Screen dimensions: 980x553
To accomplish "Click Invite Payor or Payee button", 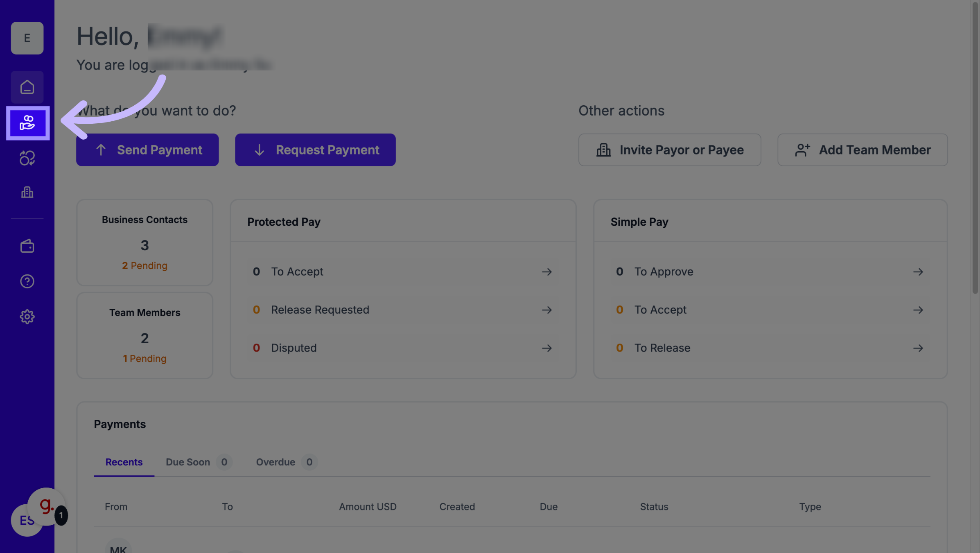I will [669, 150].
